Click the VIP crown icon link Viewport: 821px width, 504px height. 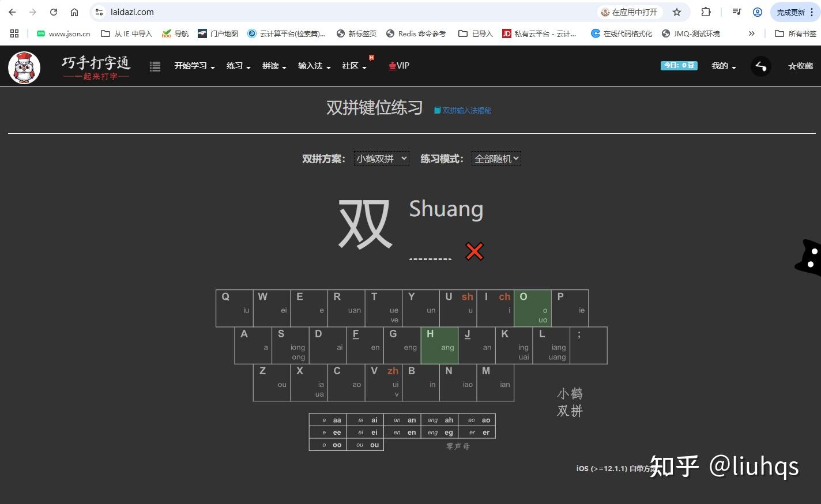(x=399, y=66)
